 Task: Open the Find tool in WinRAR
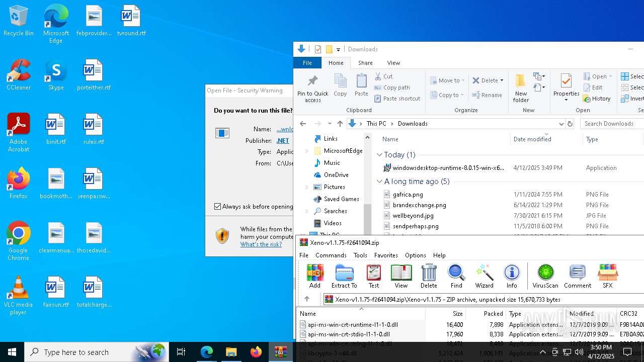[456, 276]
